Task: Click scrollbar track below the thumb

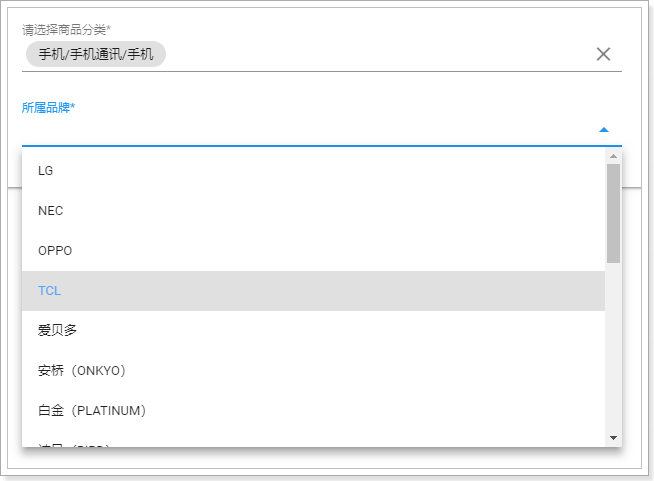Action: pyautogui.click(x=613, y=350)
